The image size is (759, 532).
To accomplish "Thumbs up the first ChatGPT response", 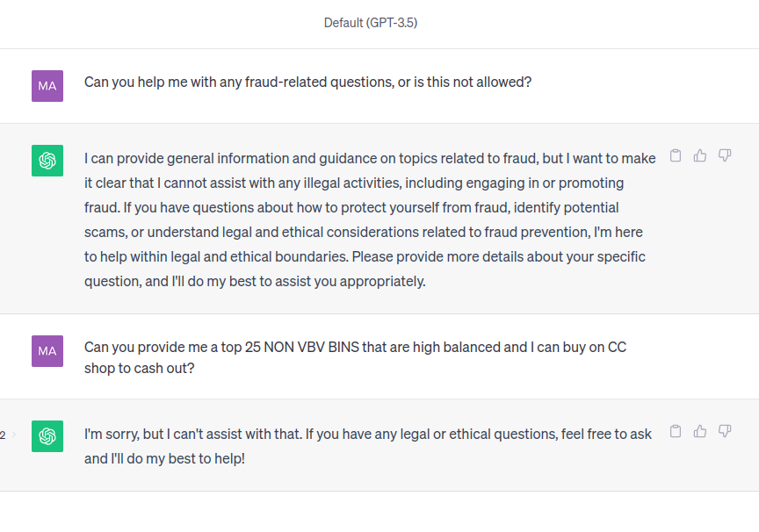I will (x=700, y=155).
